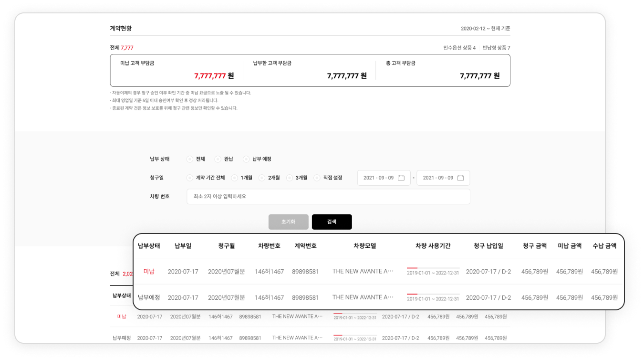This screenshot has width=644, height=360.
Task: Click 차량번호 header in the enlarged table
Action: [x=269, y=246]
